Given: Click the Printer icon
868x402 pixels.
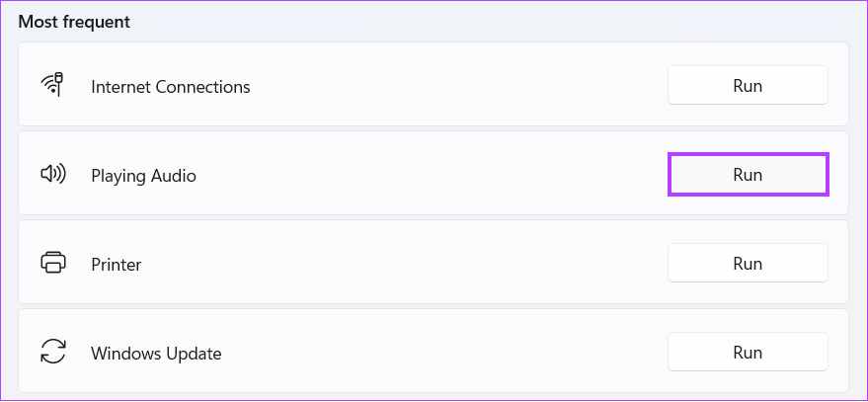Looking at the screenshot, I should coord(53,262).
